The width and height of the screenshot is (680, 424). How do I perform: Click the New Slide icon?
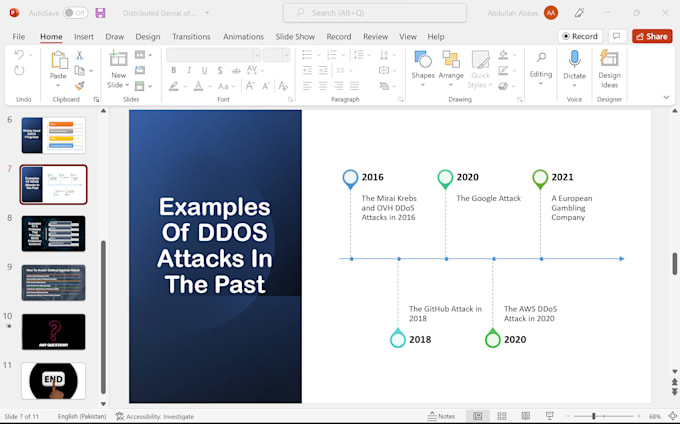[118, 59]
